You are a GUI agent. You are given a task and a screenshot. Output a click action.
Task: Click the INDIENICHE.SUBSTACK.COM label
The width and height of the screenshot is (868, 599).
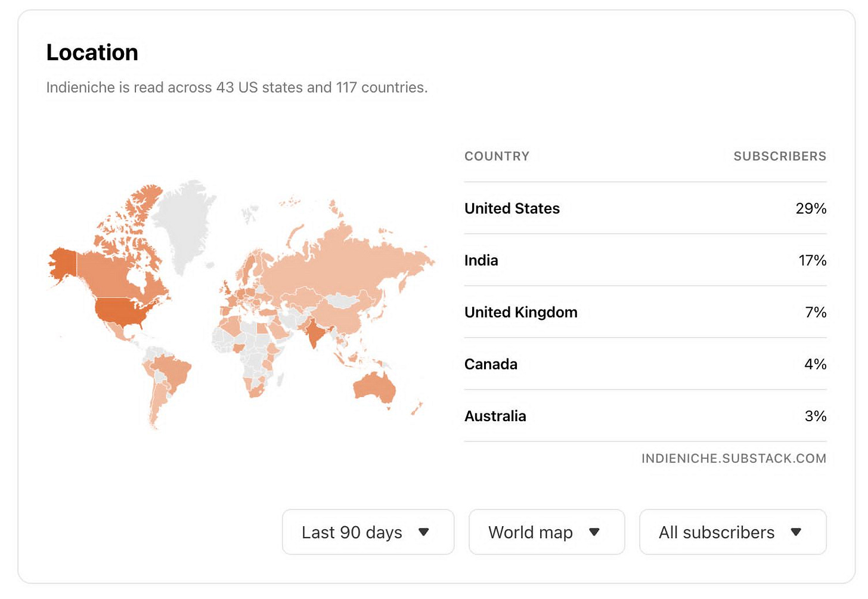pyautogui.click(x=734, y=458)
